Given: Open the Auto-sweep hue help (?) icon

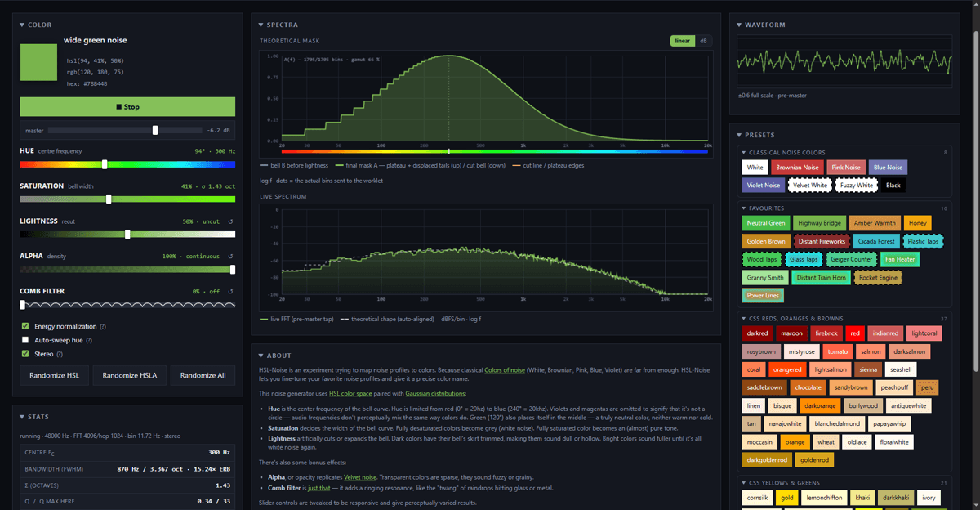Looking at the screenshot, I should click(89, 340).
